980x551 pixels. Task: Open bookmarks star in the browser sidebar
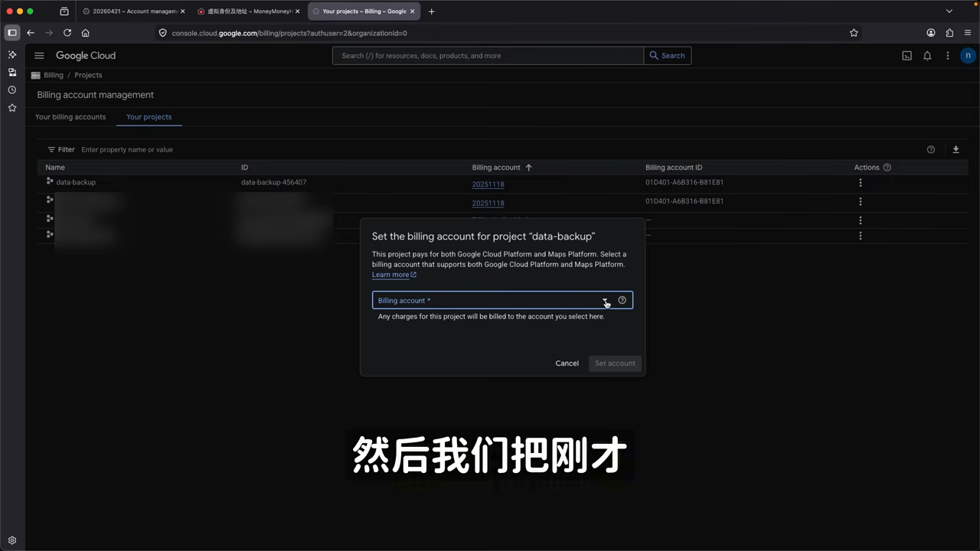click(x=12, y=108)
